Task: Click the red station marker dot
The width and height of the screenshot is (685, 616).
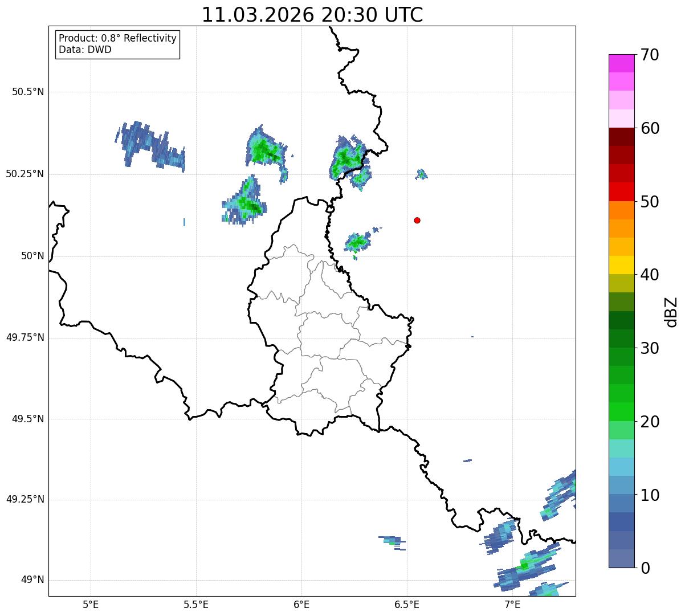Action: [x=417, y=220]
